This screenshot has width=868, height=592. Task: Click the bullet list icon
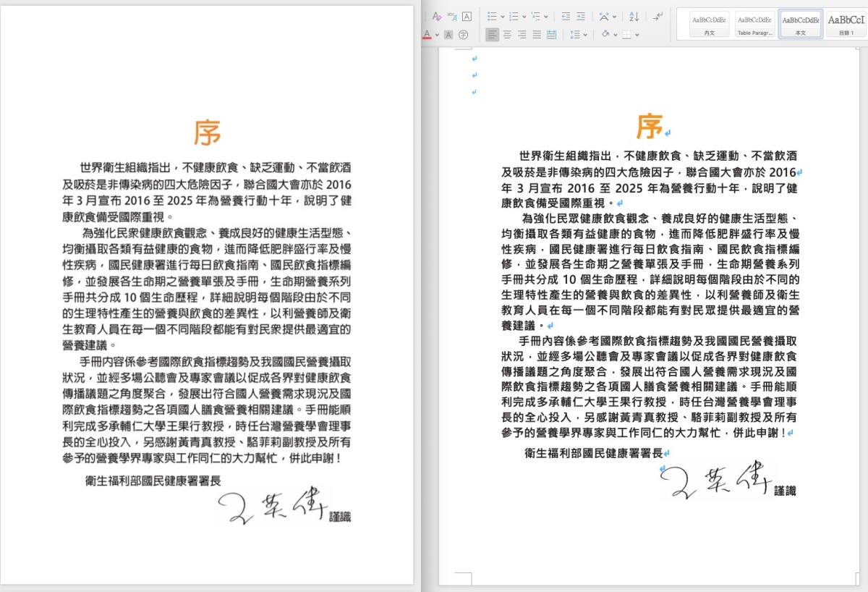pos(491,16)
